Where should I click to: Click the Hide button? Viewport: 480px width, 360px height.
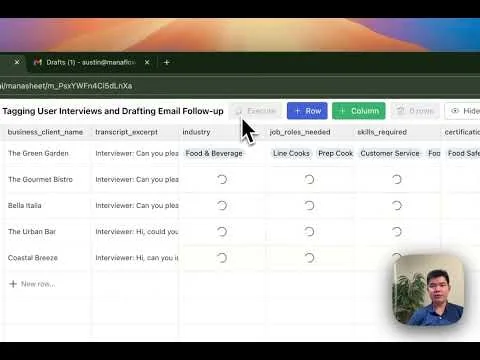click(x=463, y=111)
